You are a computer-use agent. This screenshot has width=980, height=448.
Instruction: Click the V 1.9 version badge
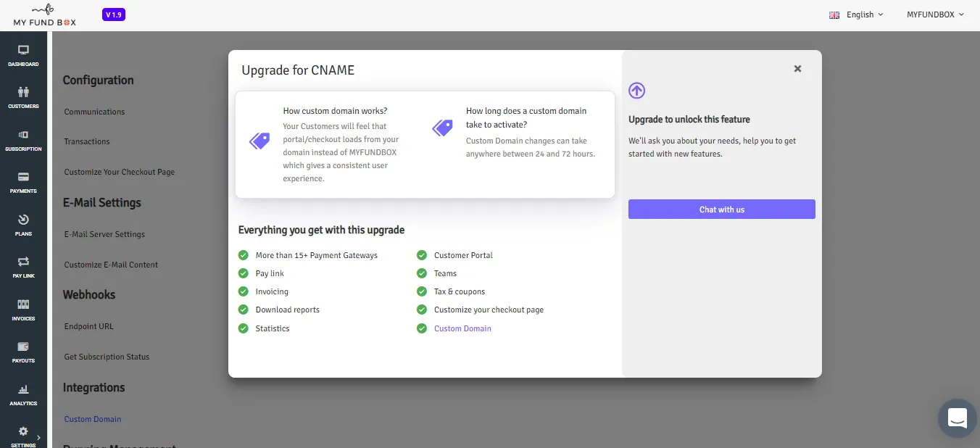coord(114,14)
